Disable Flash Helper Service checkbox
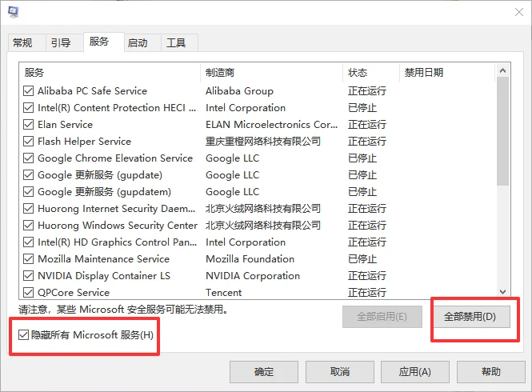The image size is (532, 392). pos(29,141)
